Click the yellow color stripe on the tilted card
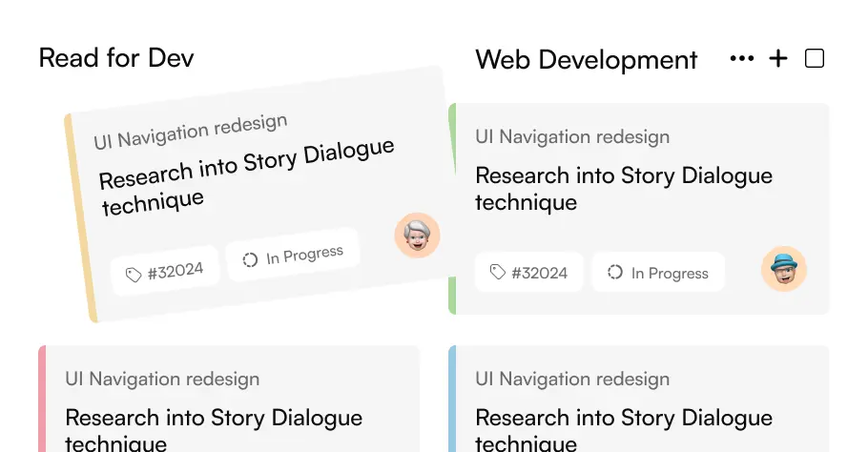 80,217
